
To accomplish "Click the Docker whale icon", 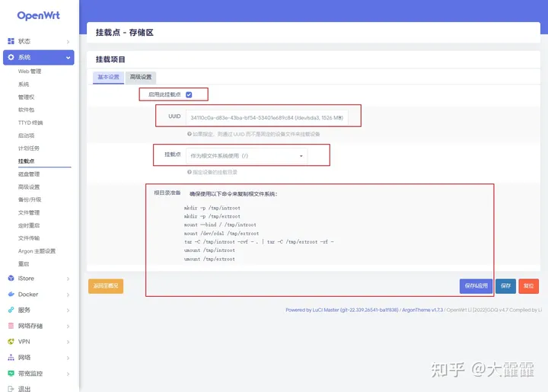I will (x=11, y=295).
